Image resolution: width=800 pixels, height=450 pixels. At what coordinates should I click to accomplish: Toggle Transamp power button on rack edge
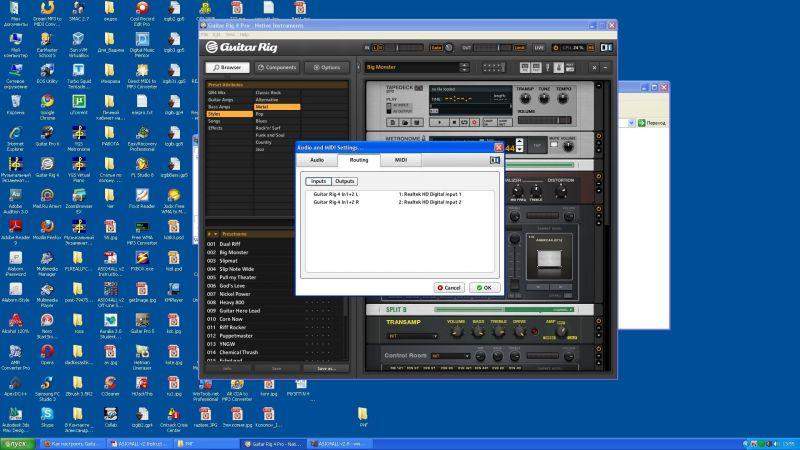(x=598, y=321)
